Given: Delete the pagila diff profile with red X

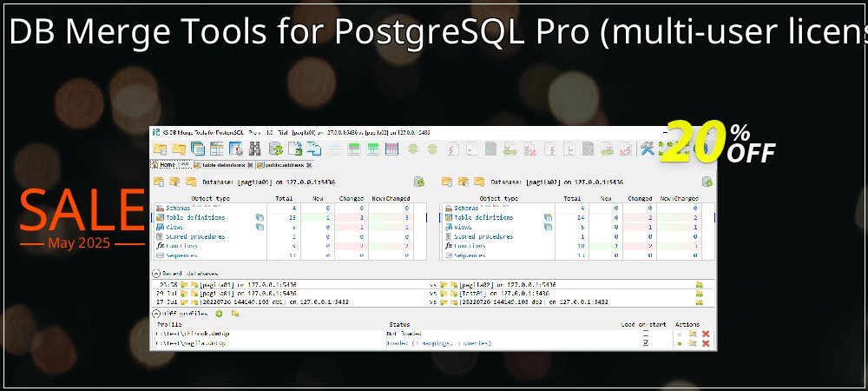Looking at the screenshot, I should [706, 343].
